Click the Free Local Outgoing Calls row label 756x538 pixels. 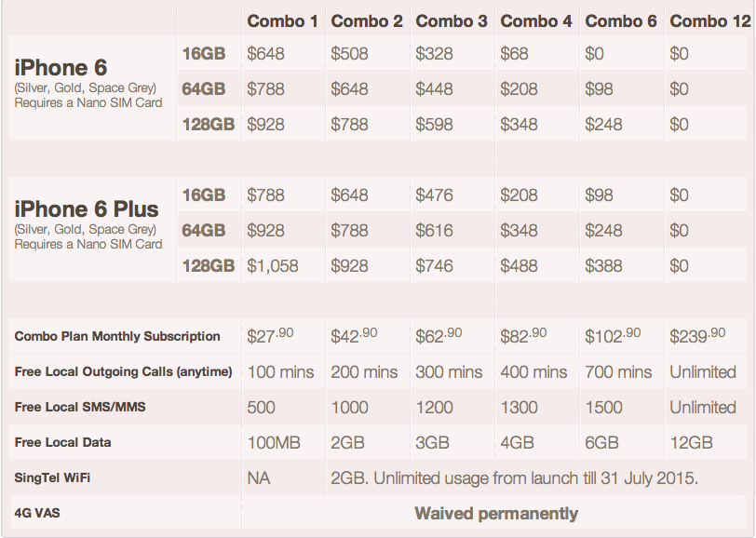point(123,371)
